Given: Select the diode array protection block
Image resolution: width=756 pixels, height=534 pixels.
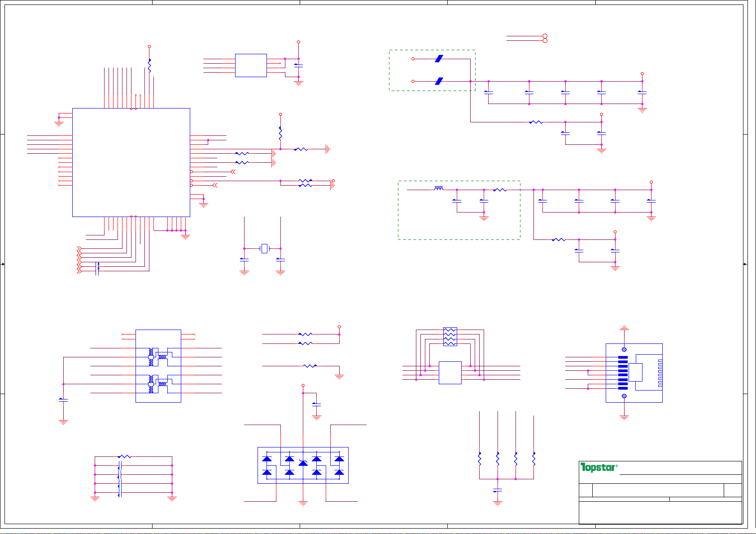Looking at the screenshot, I should pyautogui.click(x=303, y=465).
